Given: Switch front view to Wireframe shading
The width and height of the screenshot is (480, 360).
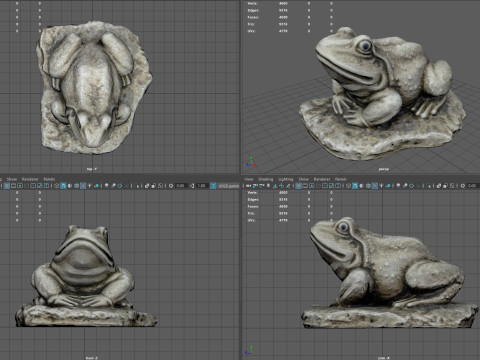Looking at the screenshot, I should (x=57, y=186).
